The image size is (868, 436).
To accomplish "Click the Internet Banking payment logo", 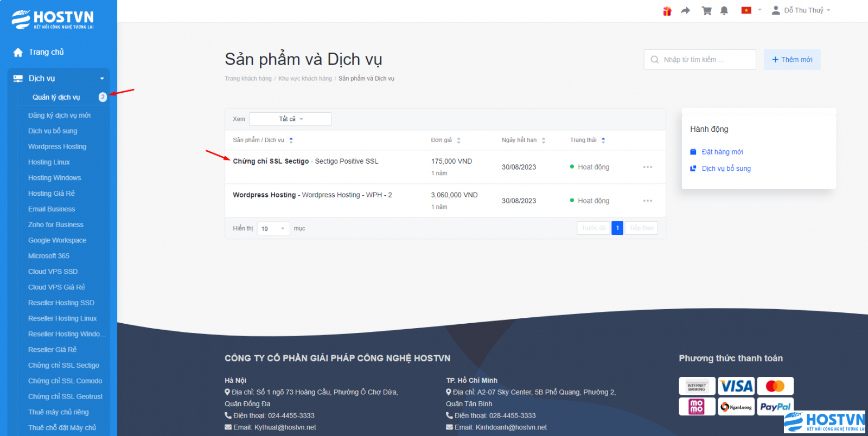I will point(697,386).
